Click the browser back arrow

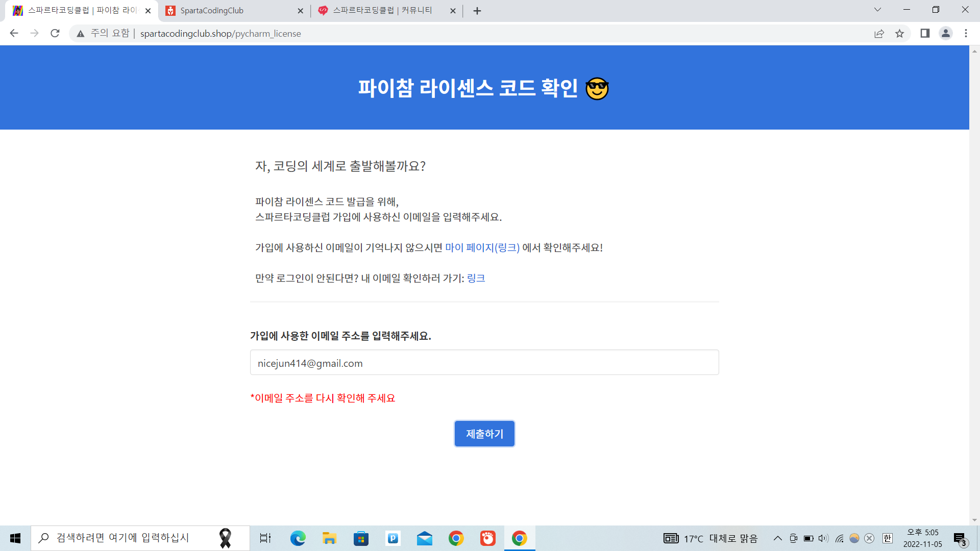[14, 33]
